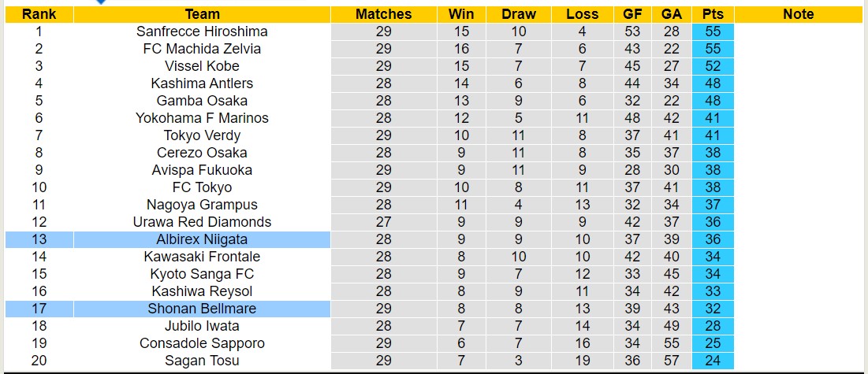Click the Rank column header
Screen dimensions: 868x374
tap(39, 14)
